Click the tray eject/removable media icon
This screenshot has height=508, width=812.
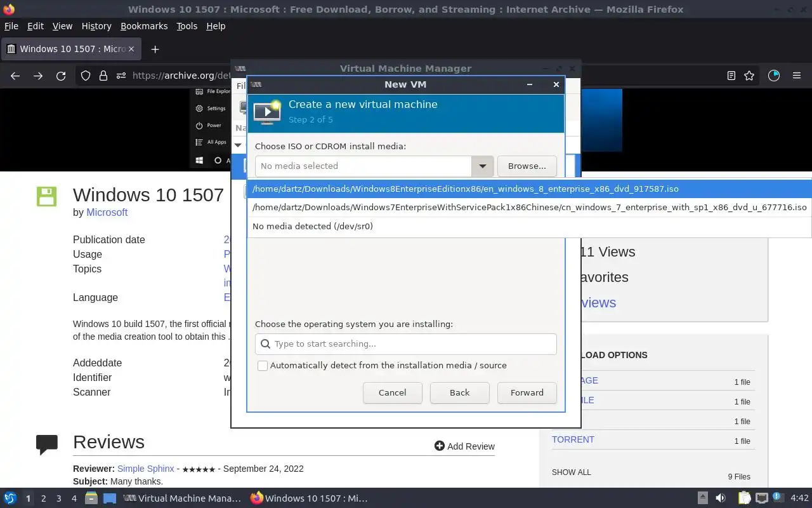(x=702, y=498)
